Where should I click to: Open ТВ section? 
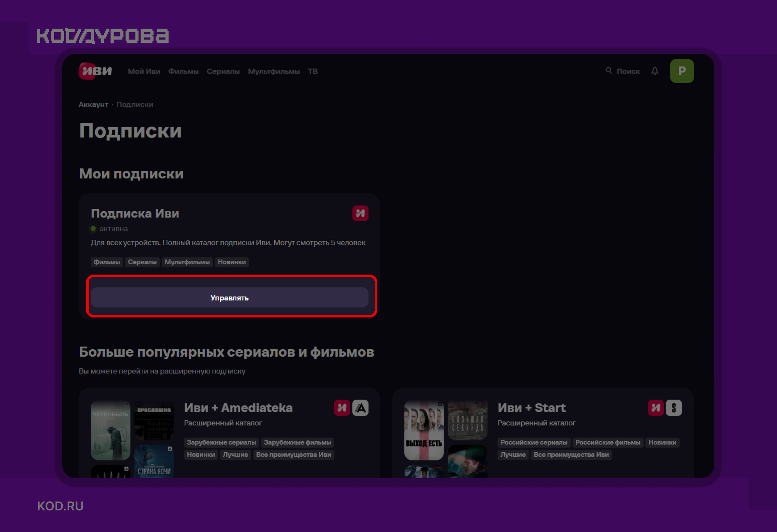click(312, 71)
